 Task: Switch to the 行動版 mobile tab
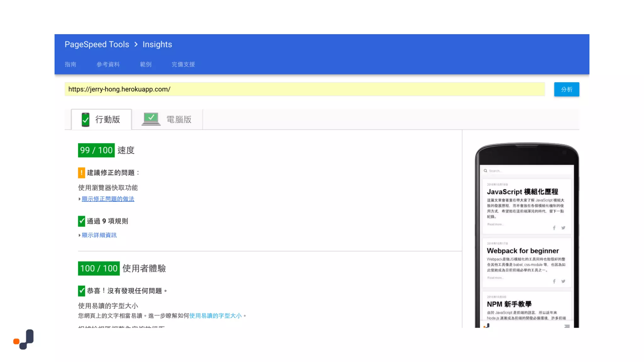[x=101, y=119]
